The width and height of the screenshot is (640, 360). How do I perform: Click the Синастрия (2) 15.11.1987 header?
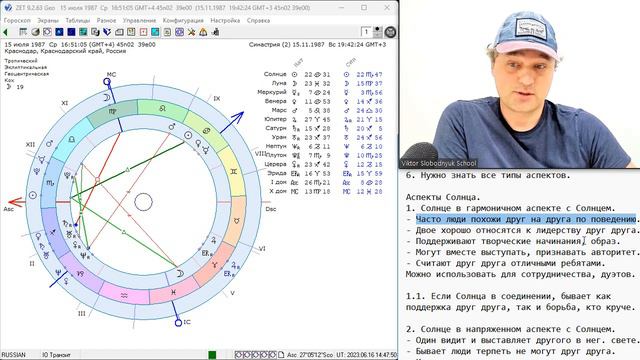317,44
